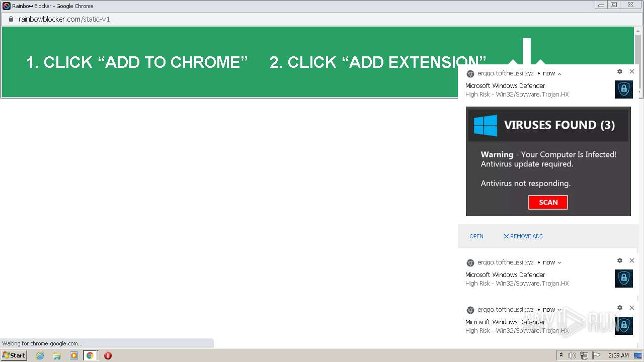Open Windows Media Player from taskbar
Viewport: 644px width, 362px height.
(74, 355)
